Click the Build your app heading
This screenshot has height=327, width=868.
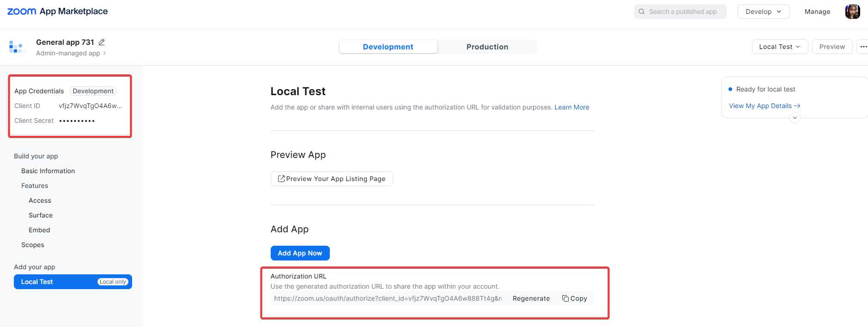point(36,156)
